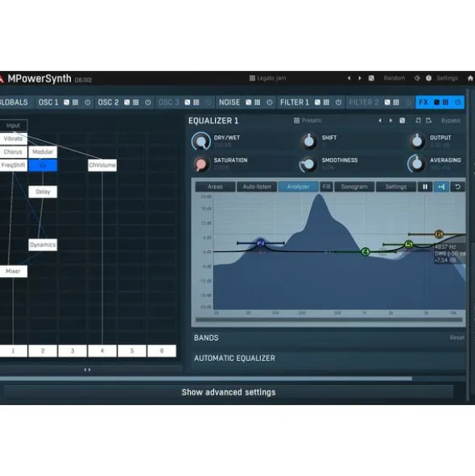Screen dimensions: 475x476
Task: Open the NOISE presets grid icon
Action: click(257, 102)
